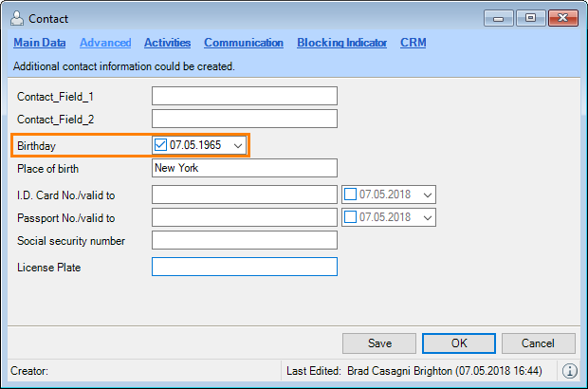Open the Activities tab
The image size is (588, 389).
click(x=167, y=43)
